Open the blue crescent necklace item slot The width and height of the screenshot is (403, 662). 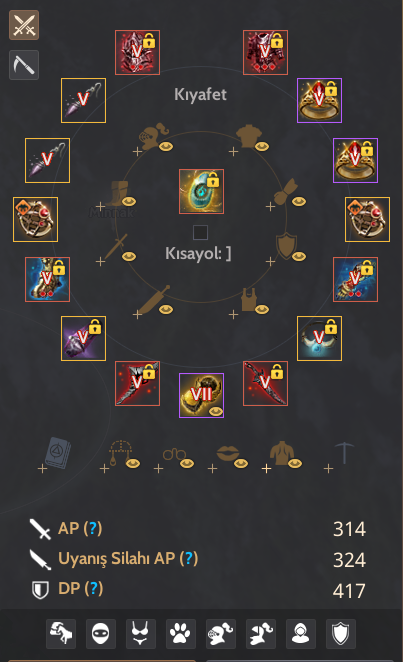tap(319, 339)
